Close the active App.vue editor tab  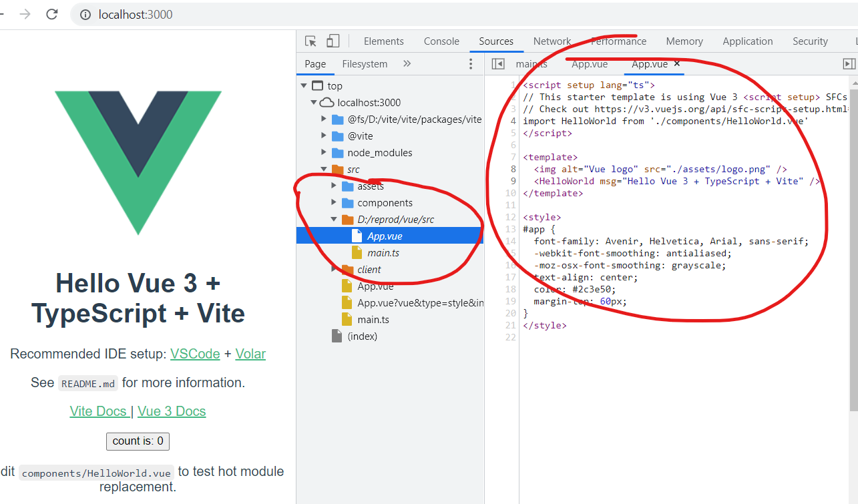(676, 63)
